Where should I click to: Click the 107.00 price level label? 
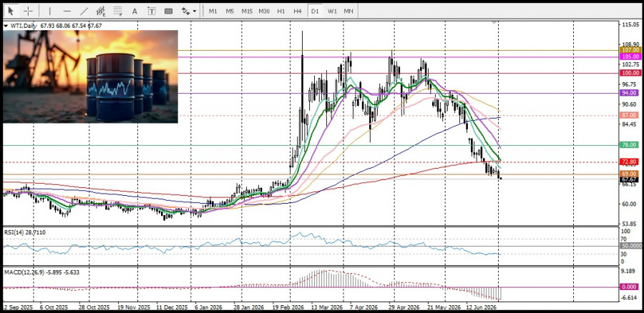[630, 49]
